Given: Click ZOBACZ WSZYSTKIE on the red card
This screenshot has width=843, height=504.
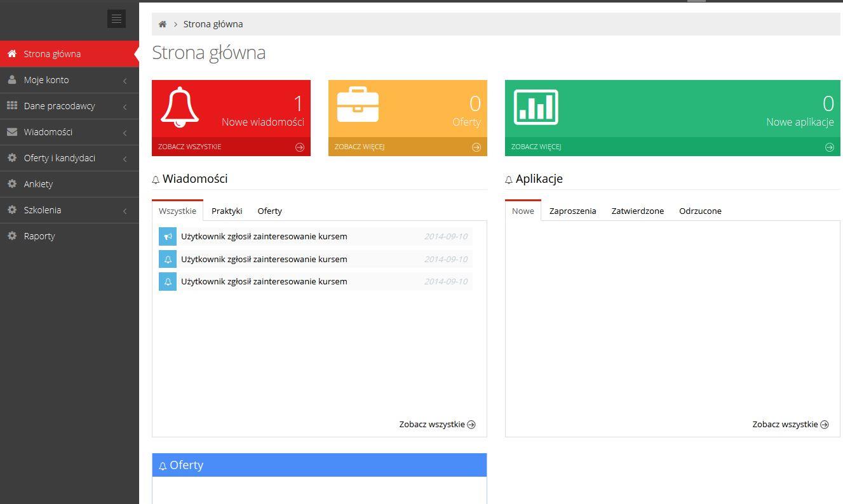Looking at the screenshot, I should pyautogui.click(x=190, y=147).
